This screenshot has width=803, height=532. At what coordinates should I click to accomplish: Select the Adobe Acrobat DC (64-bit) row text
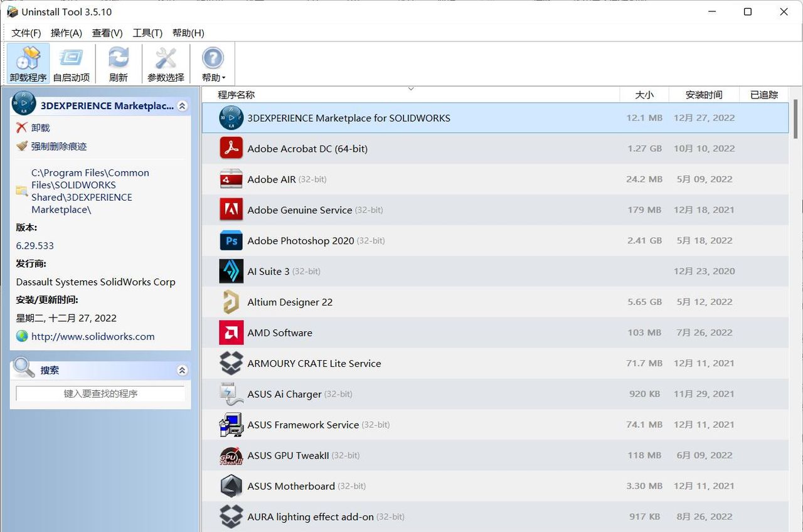[x=307, y=149]
